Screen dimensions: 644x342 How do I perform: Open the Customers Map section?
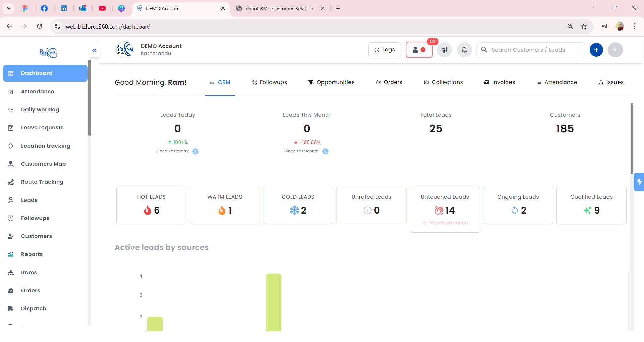[43, 164]
